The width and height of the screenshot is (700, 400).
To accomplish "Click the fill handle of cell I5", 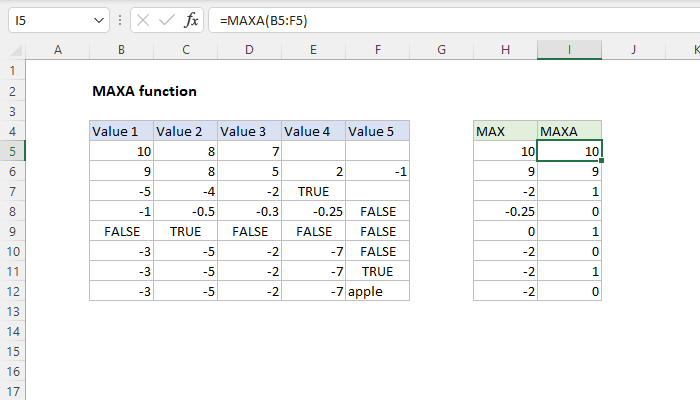I will point(601,160).
